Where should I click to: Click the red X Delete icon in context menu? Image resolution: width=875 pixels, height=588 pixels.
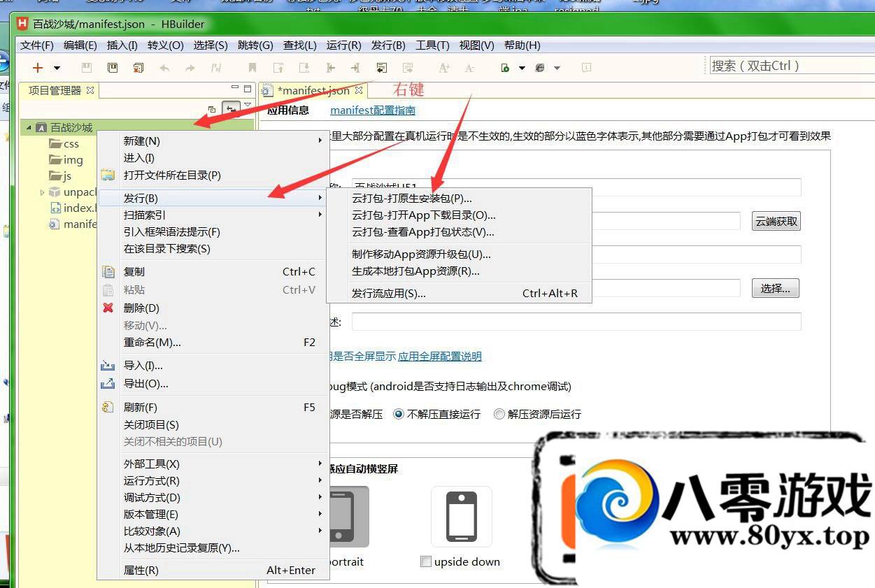tap(108, 308)
